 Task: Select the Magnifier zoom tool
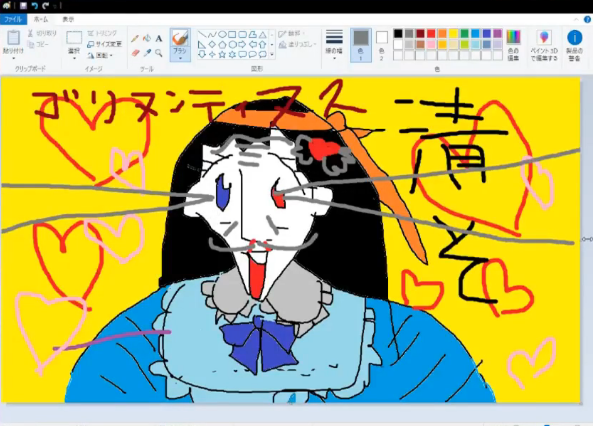(159, 53)
